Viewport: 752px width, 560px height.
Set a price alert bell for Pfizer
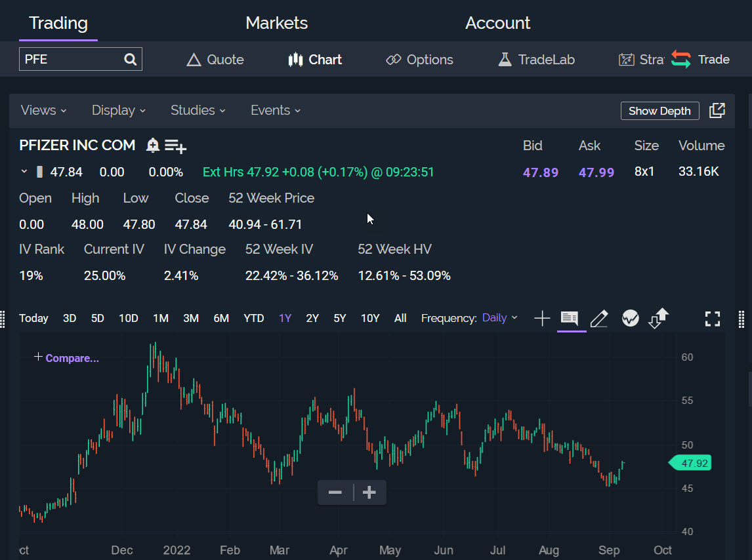click(152, 145)
